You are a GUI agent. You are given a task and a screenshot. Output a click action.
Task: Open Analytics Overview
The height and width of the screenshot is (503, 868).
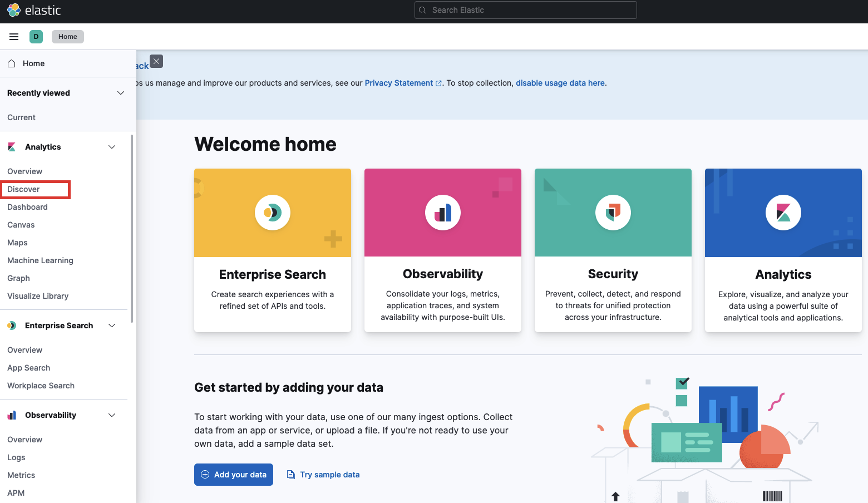click(x=24, y=171)
